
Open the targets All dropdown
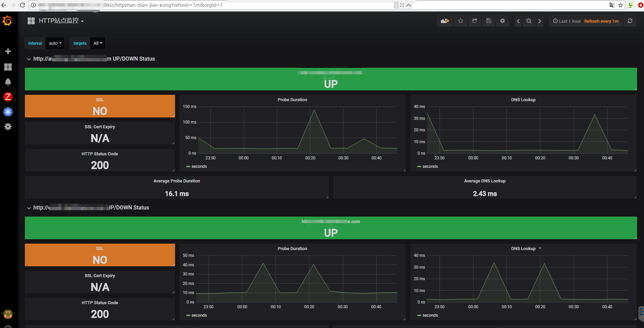coord(98,43)
